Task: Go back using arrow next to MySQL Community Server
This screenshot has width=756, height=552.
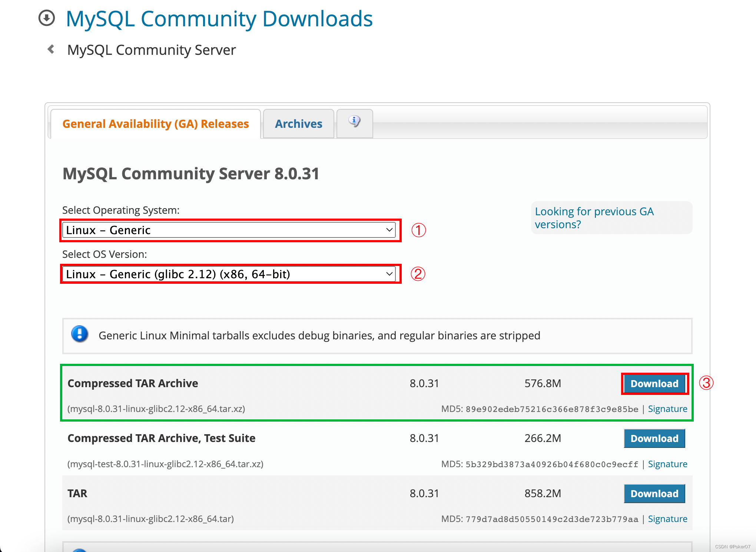Action: point(51,49)
